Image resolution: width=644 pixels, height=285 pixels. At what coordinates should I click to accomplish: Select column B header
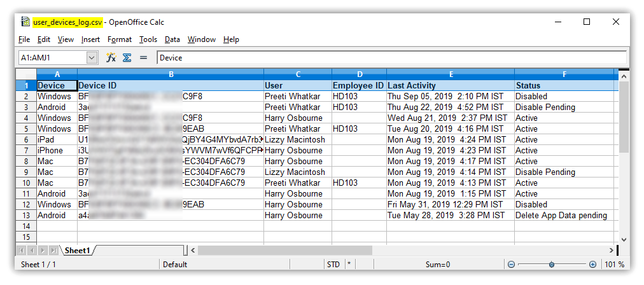[x=171, y=74]
